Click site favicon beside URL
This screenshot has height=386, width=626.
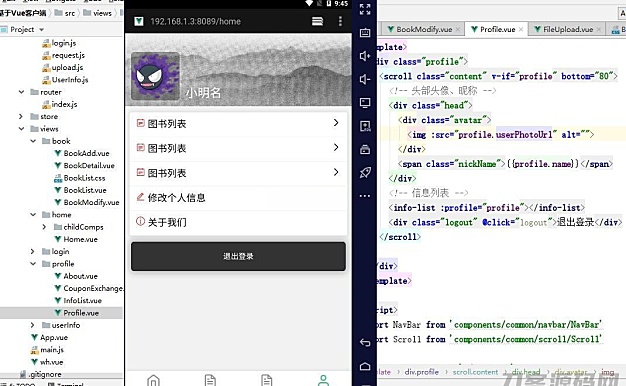[139, 21]
